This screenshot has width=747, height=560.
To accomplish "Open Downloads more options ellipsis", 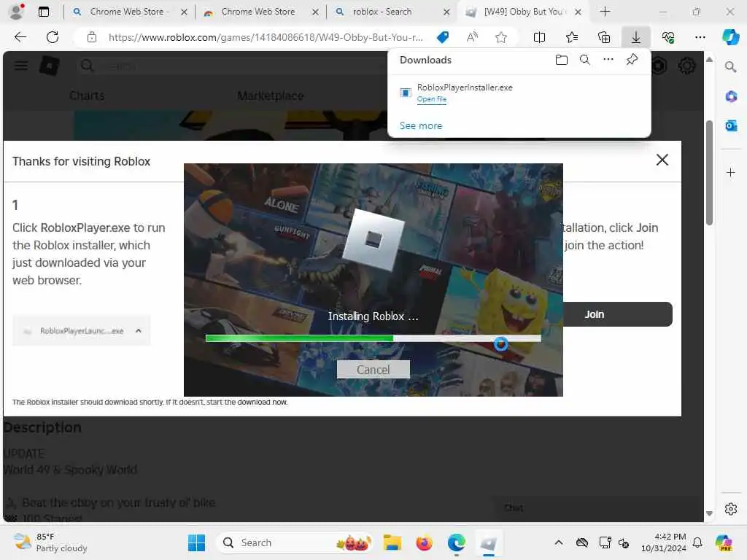I will coord(608,60).
